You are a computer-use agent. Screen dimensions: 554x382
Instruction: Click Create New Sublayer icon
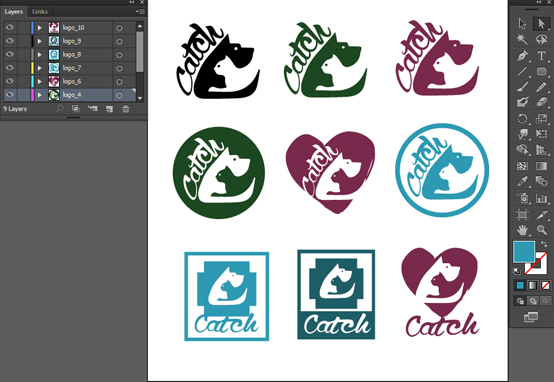click(93, 109)
